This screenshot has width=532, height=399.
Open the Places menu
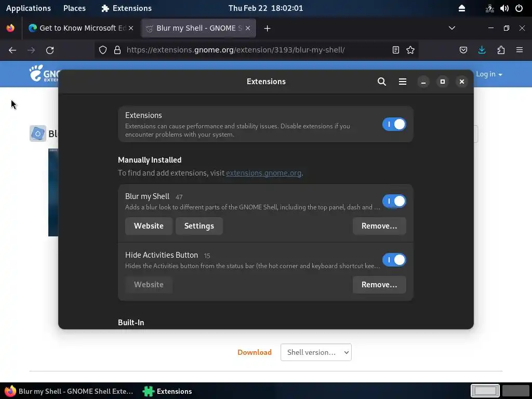click(x=75, y=8)
